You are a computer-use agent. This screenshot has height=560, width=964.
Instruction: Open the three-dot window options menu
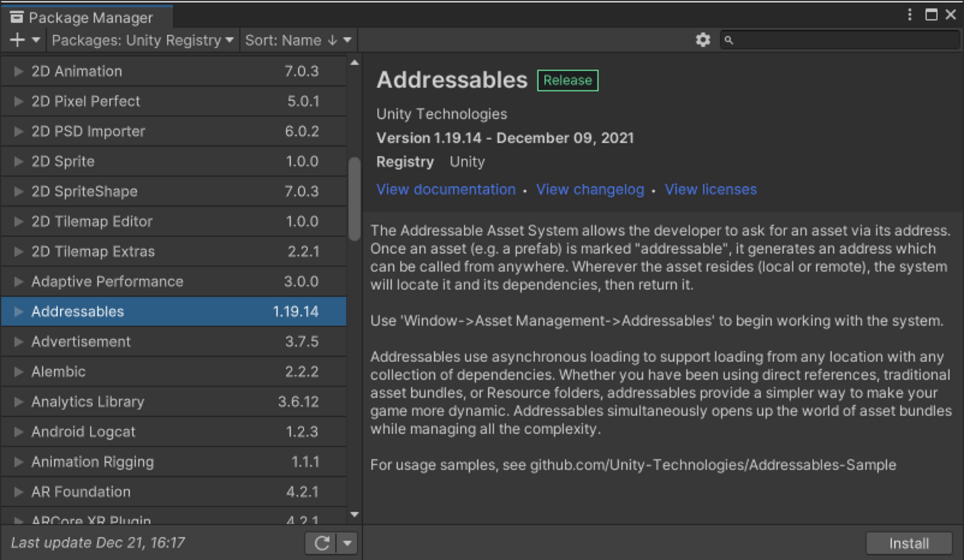910,15
